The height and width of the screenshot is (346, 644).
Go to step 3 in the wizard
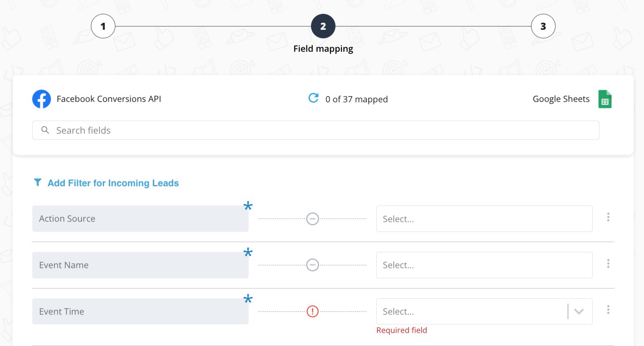(543, 26)
